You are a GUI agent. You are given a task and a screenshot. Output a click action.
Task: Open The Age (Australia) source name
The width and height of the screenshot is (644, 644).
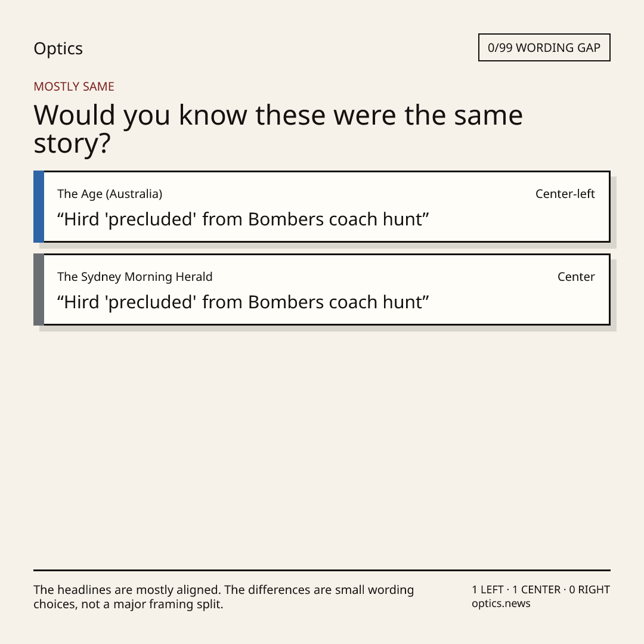click(110, 194)
